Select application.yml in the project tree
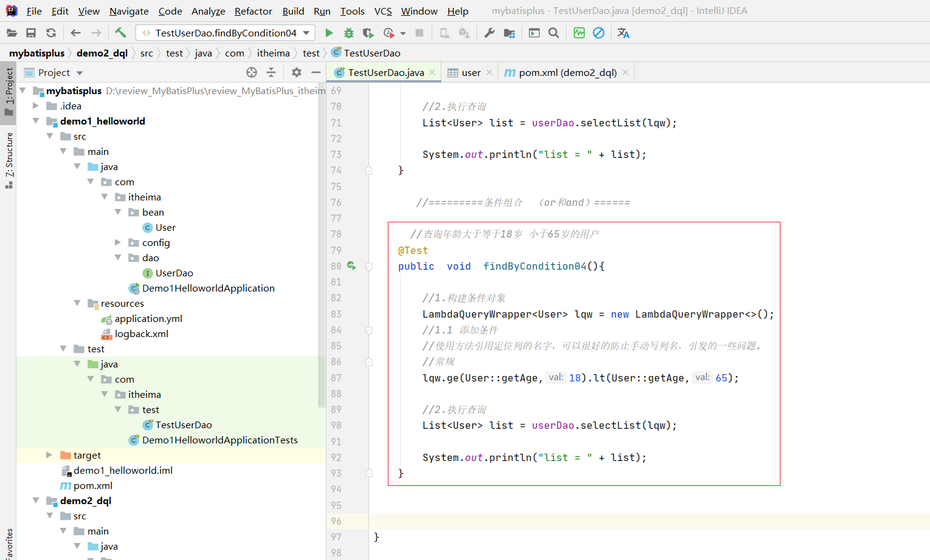Viewport: 930px width, 560px height. point(148,318)
